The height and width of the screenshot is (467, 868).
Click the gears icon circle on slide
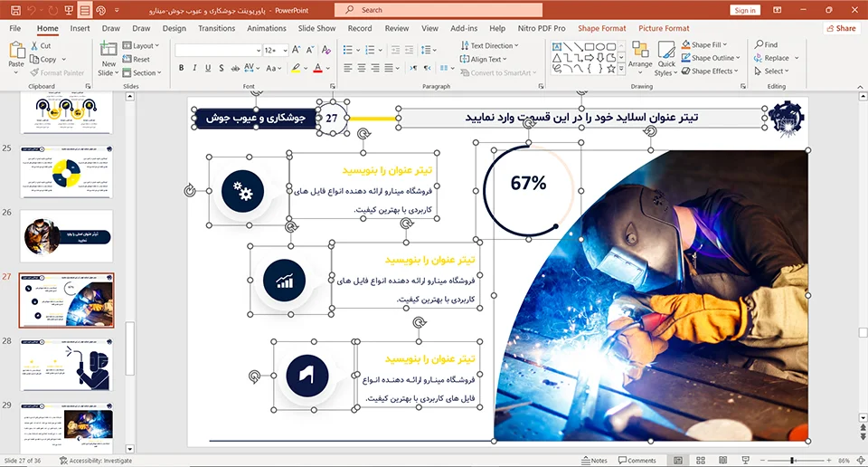click(242, 191)
